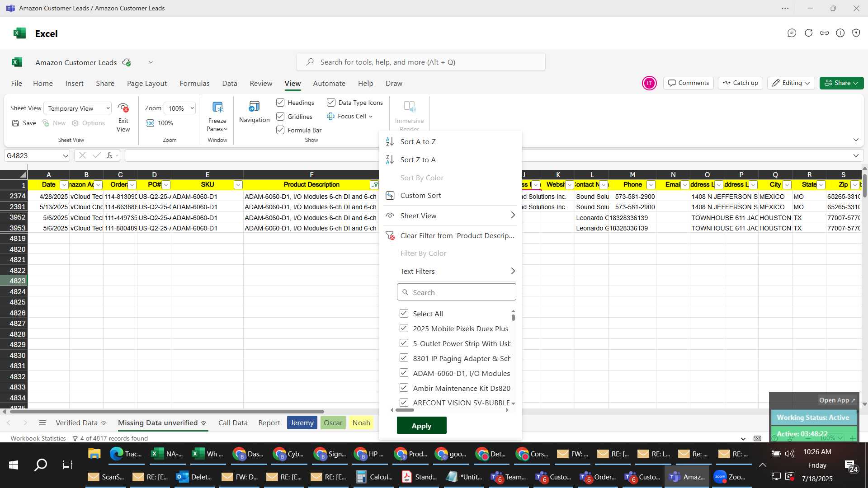Click the sheet horizontal scrollbar thumb

pos(167,412)
